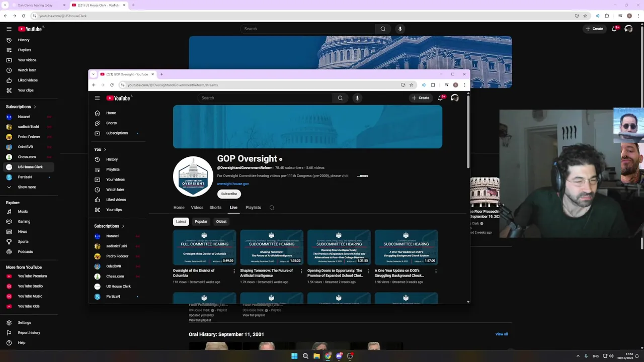Open options menu for Oversight of District of Columbia
The height and width of the screenshot is (362, 644).
234,271
